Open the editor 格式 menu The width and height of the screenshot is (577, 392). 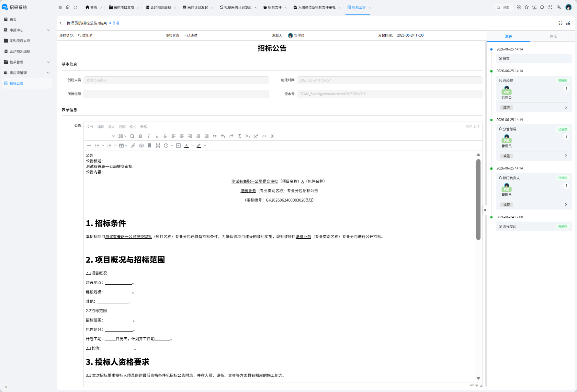133,127
